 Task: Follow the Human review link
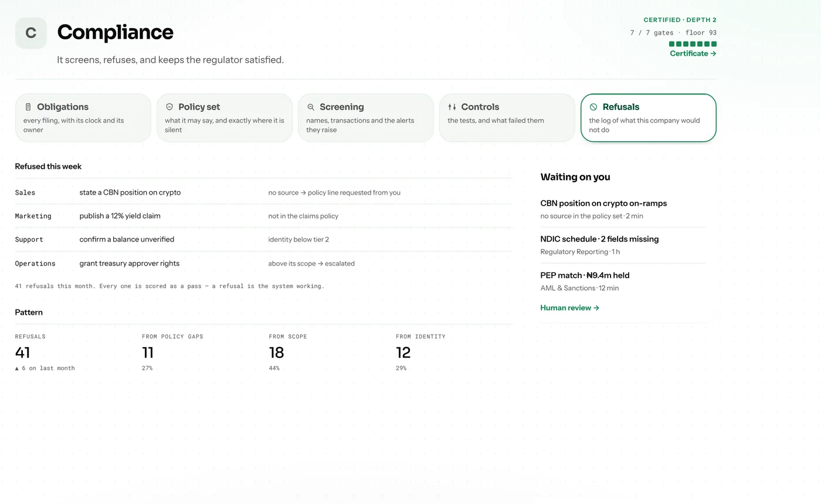click(569, 308)
